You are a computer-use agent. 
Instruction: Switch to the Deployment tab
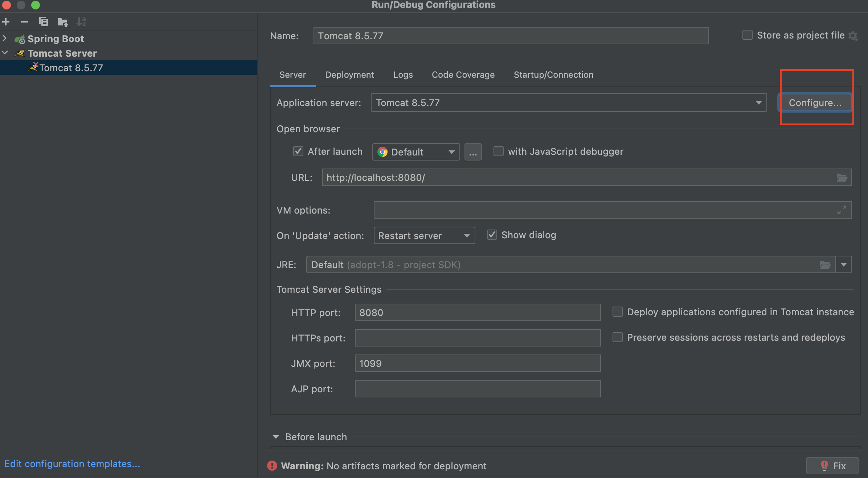(349, 75)
